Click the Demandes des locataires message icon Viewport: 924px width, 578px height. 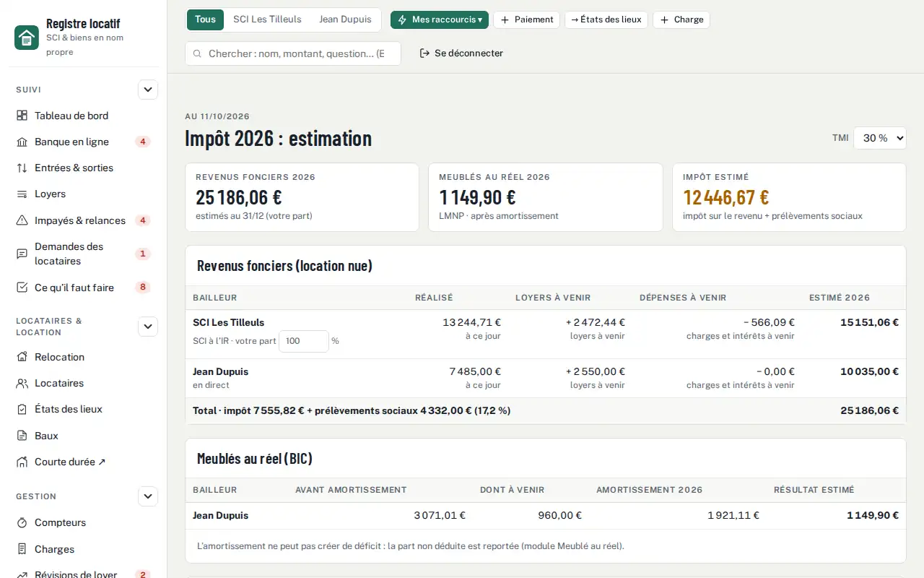point(22,254)
